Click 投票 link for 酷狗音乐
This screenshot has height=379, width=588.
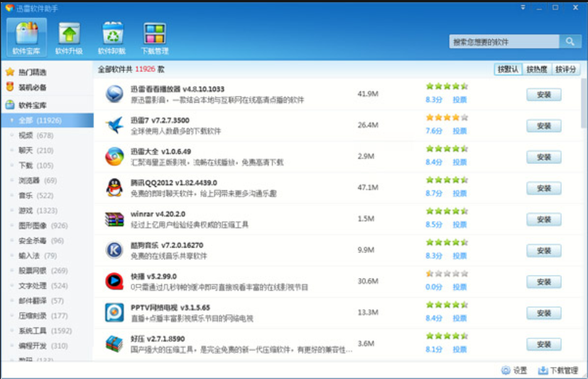(459, 256)
